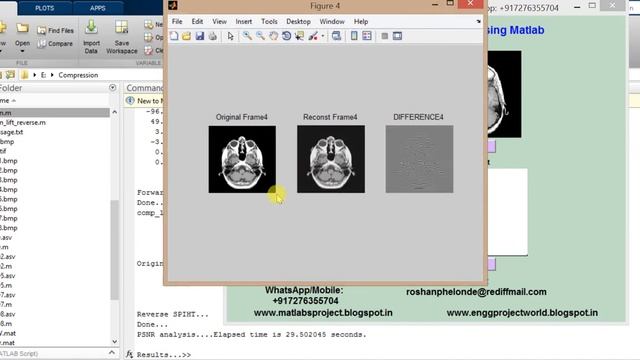Open the Desktop menu in Figure 4
The height and width of the screenshot is (360, 640).
[x=298, y=21]
